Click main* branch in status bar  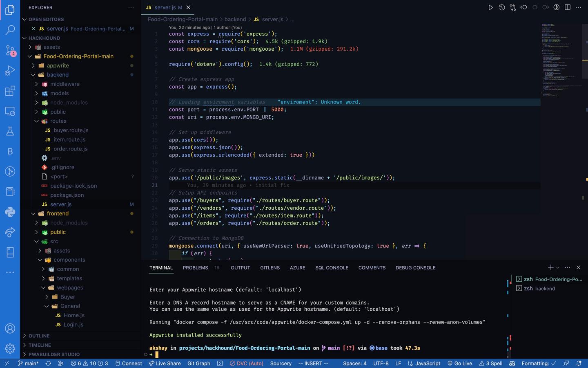pyautogui.click(x=28, y=363)
